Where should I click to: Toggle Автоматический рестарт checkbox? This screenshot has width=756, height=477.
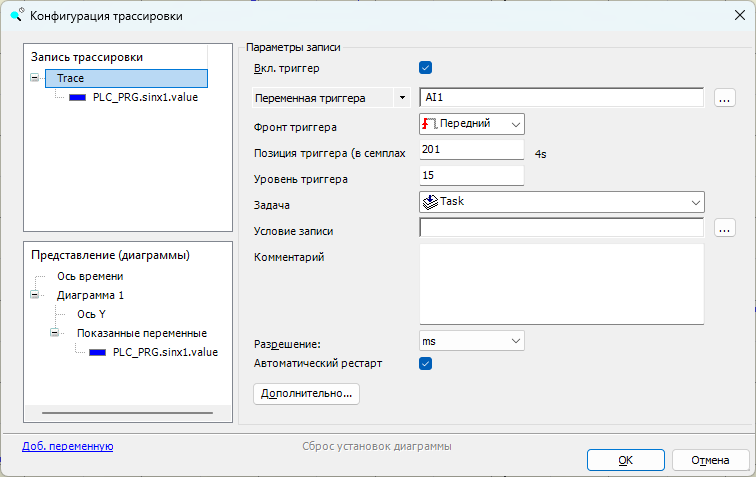[425, 363]
